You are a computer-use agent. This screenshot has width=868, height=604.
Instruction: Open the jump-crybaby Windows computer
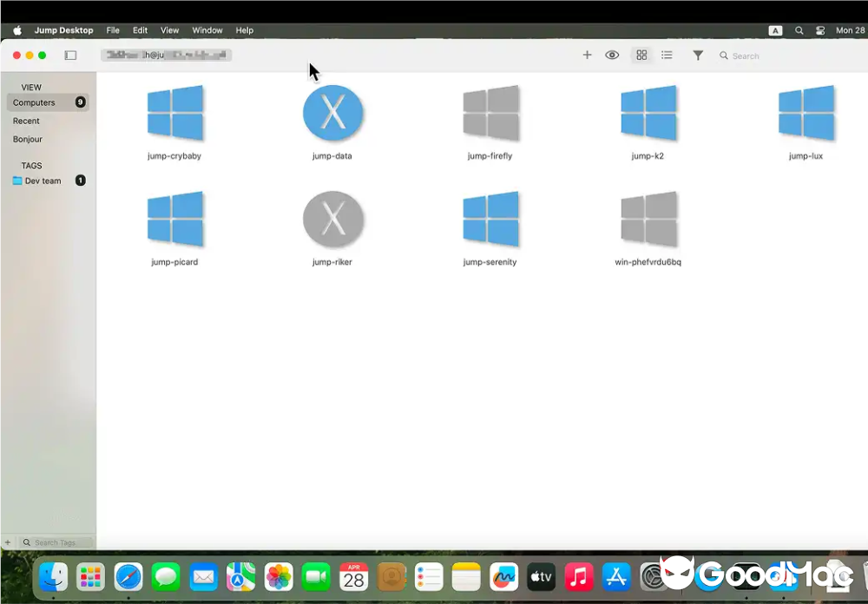pyautogui.click(x=175, y=113)
